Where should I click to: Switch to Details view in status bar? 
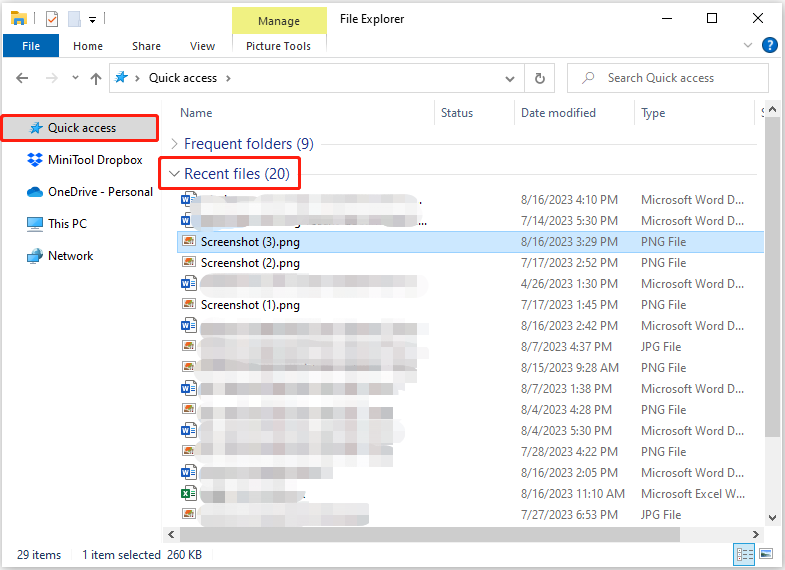pyautogui.click(x=744, y=554)
